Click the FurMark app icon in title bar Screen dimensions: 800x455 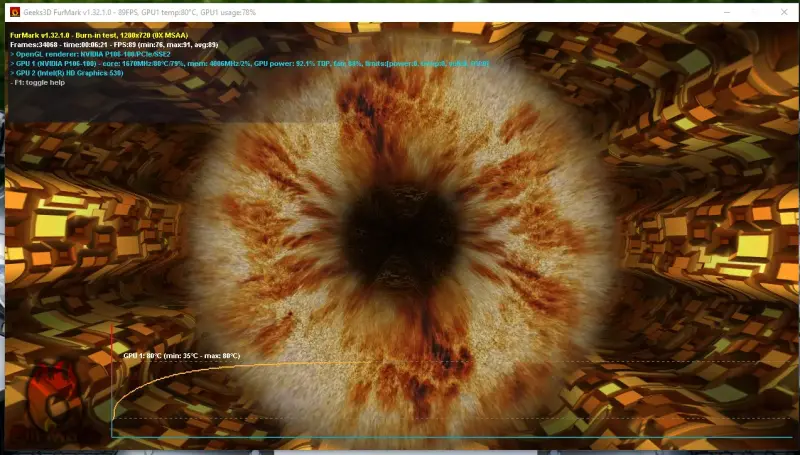[14, 10]
